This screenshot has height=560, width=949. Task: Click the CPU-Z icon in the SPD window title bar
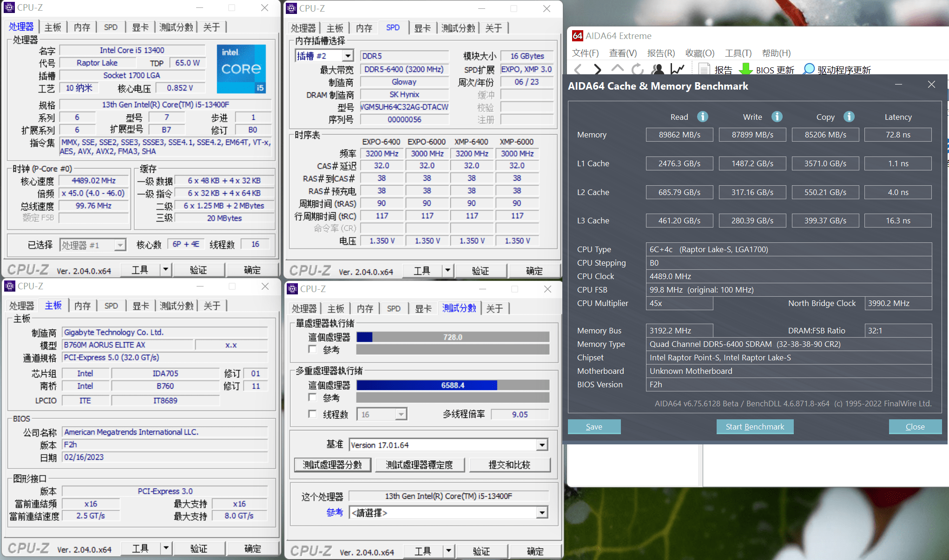pos(291,8)
